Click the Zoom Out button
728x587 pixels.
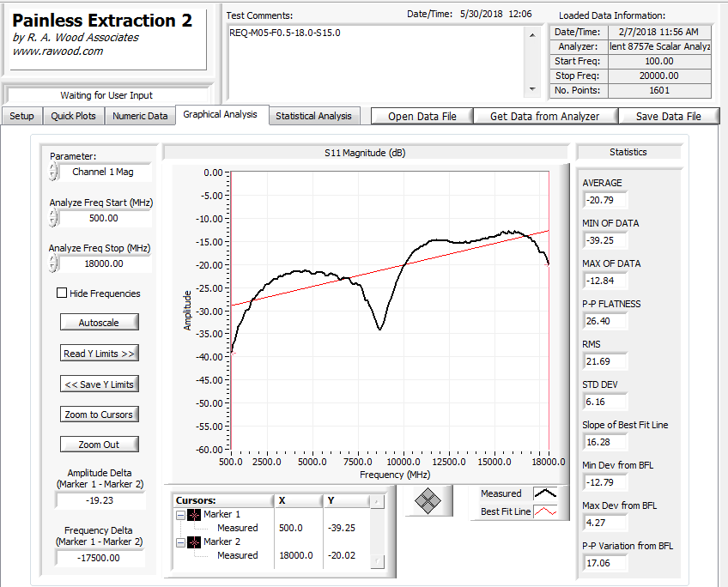click(100, 444)
